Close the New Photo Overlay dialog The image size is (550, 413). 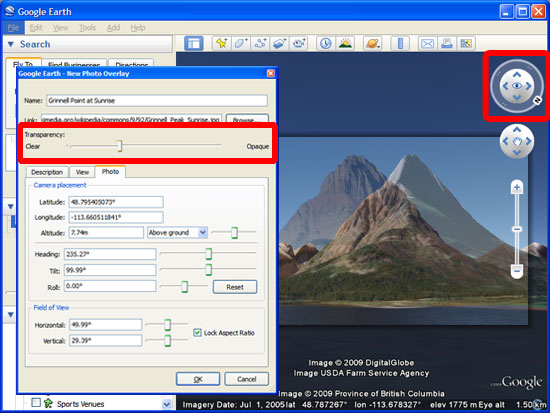[271, 73]
